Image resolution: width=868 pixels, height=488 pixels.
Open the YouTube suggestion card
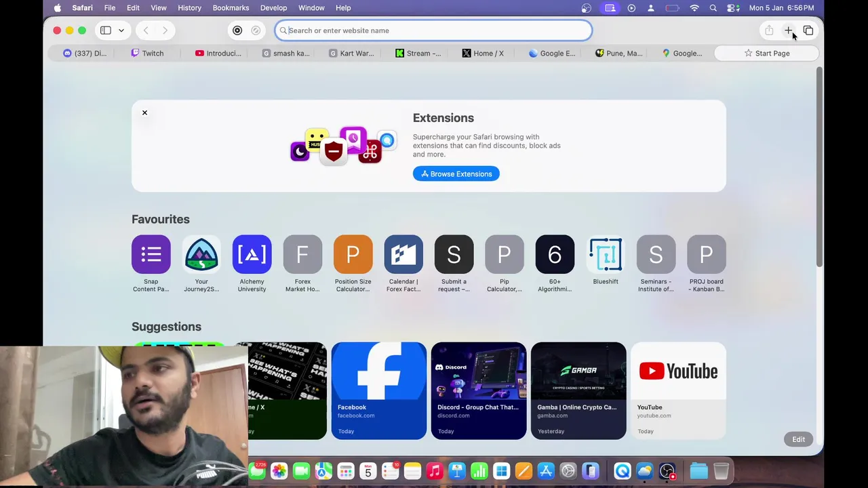point(678,391)
